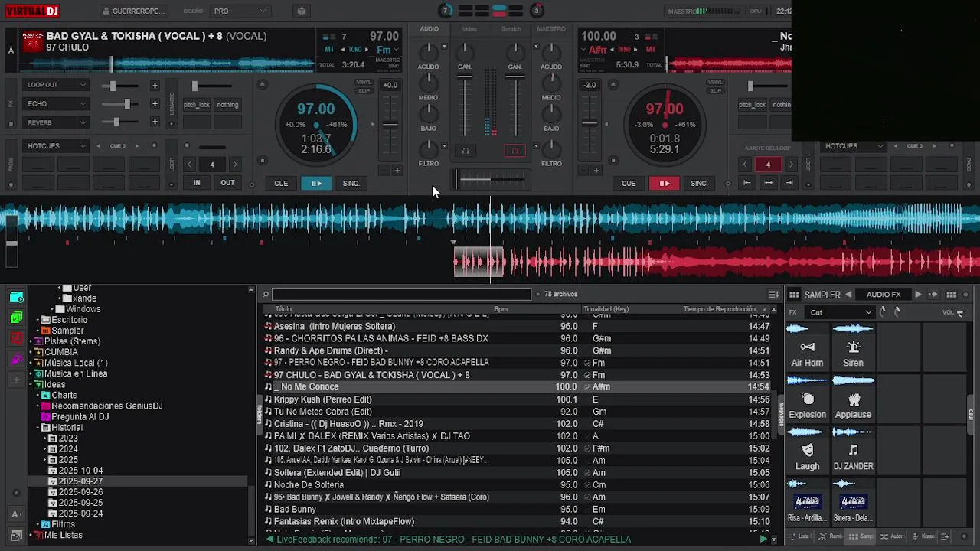Click the left channel headphone cue button
Image resolution: width=980 pixels, height=551 pixels.
(x=465, y=151)
